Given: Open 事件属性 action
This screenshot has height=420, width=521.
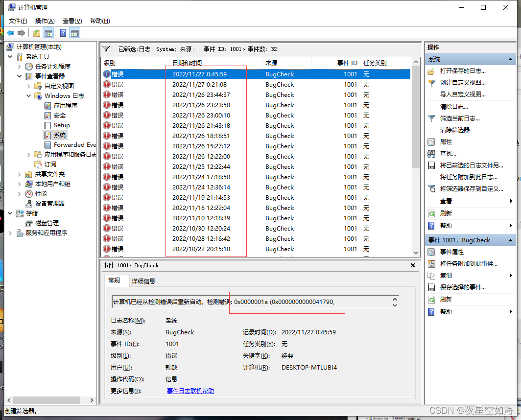Looking at the screenshot, I should [x=452, y=252].
